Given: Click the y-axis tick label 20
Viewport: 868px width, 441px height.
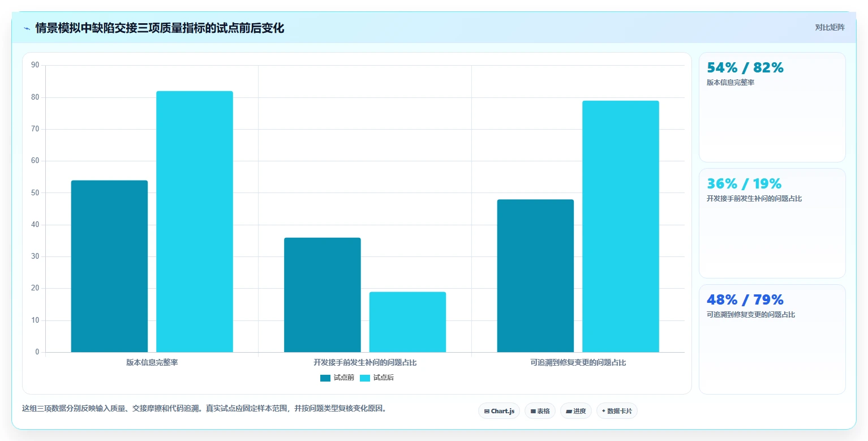Looking at the screenshot, I should click(x=35, y=288).
